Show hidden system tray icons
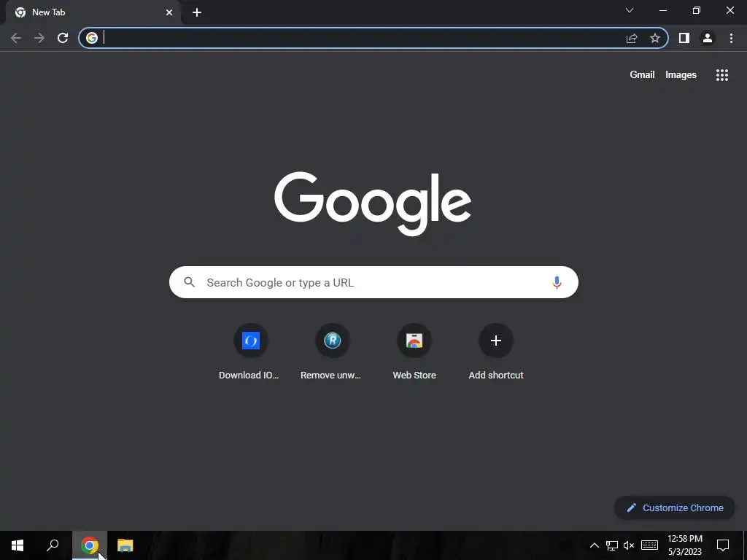 594,545
